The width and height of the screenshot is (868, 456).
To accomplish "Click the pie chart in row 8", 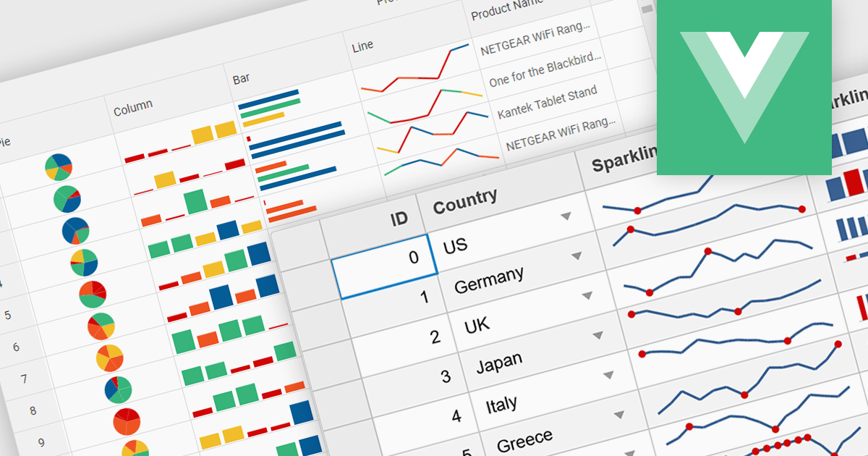I will pyautogui.click(x=118, y=389).
